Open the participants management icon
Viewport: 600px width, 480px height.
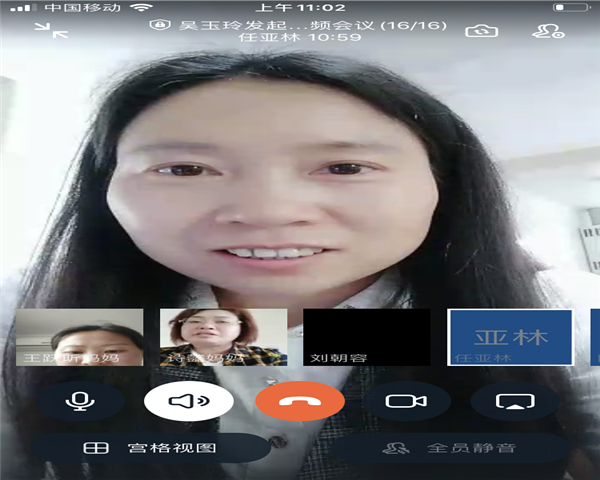click(548, 31)
